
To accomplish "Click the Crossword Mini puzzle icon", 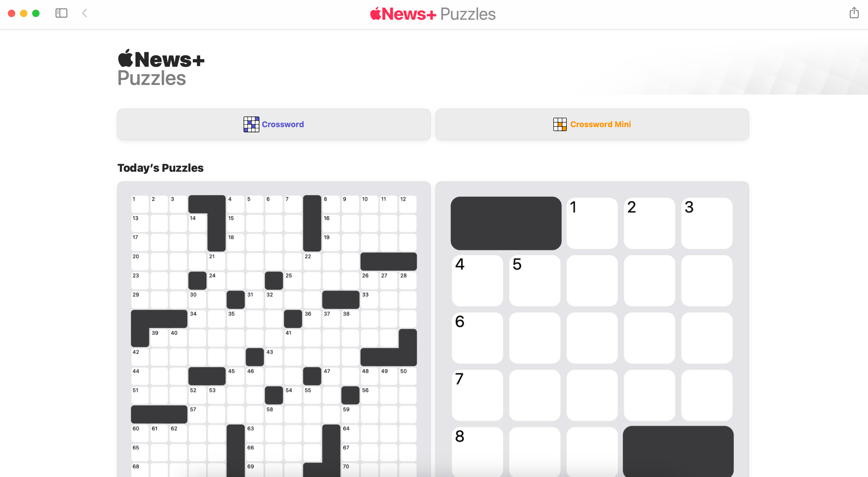I will tap(559, 124).
